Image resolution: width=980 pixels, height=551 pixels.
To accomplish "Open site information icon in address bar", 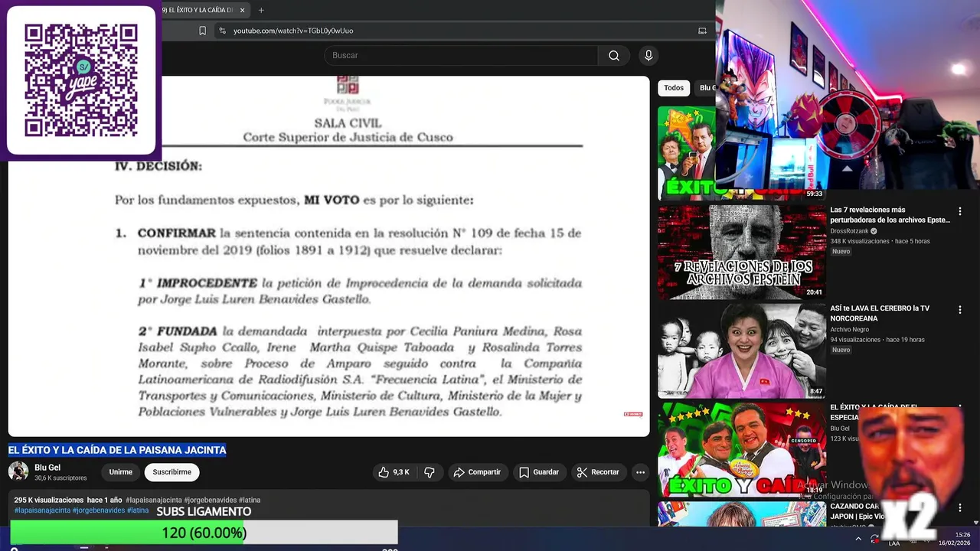I will click(222, 31).
